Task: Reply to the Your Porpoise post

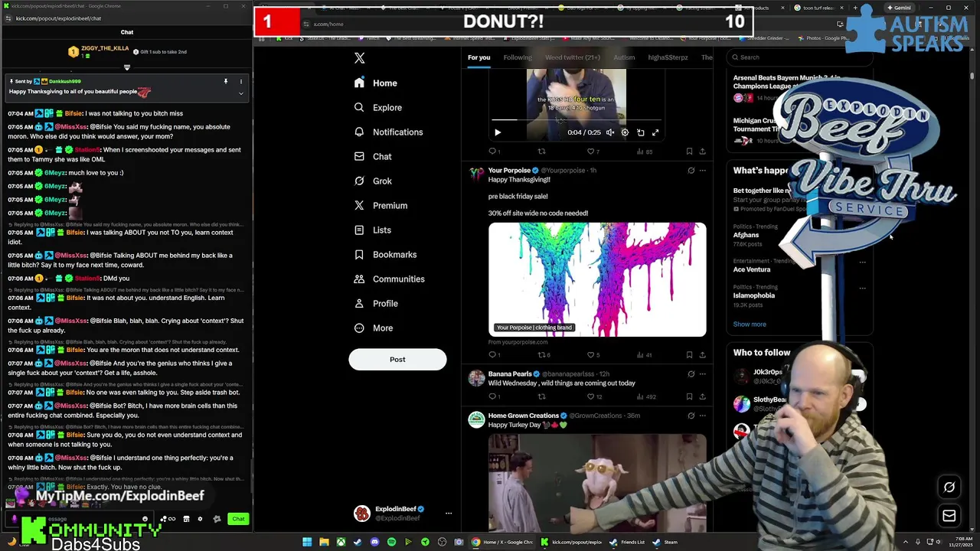Action: click(x=494, y=355)
